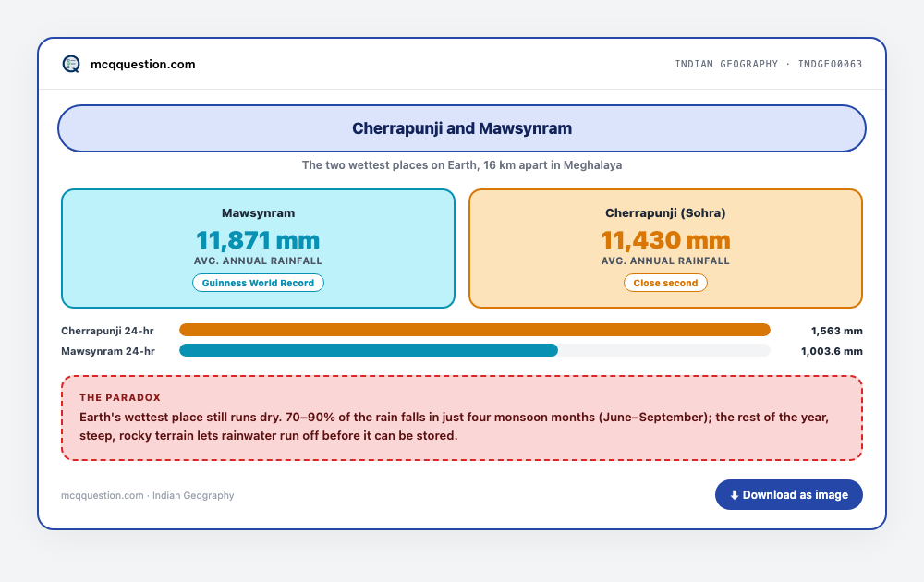Click the footer mcqquestion.com · Indian Geography text

(x=147, y=495)
